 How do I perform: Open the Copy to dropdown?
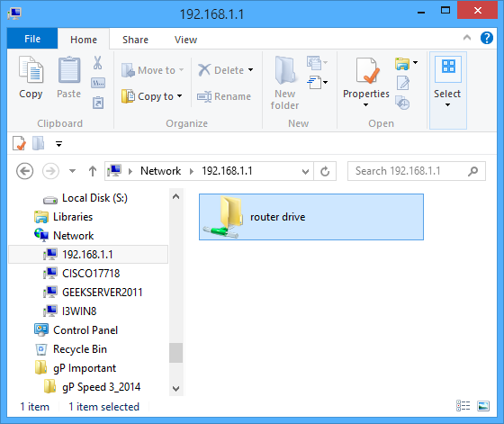pos(152,96)
